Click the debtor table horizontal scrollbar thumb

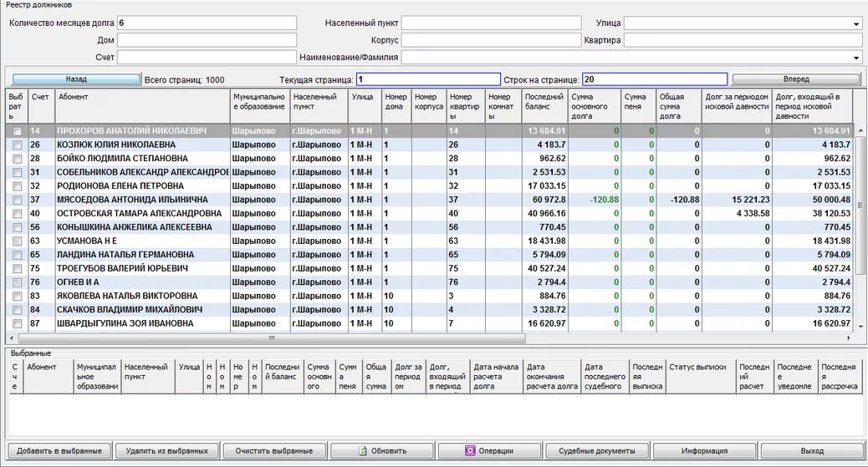point(272,338)
